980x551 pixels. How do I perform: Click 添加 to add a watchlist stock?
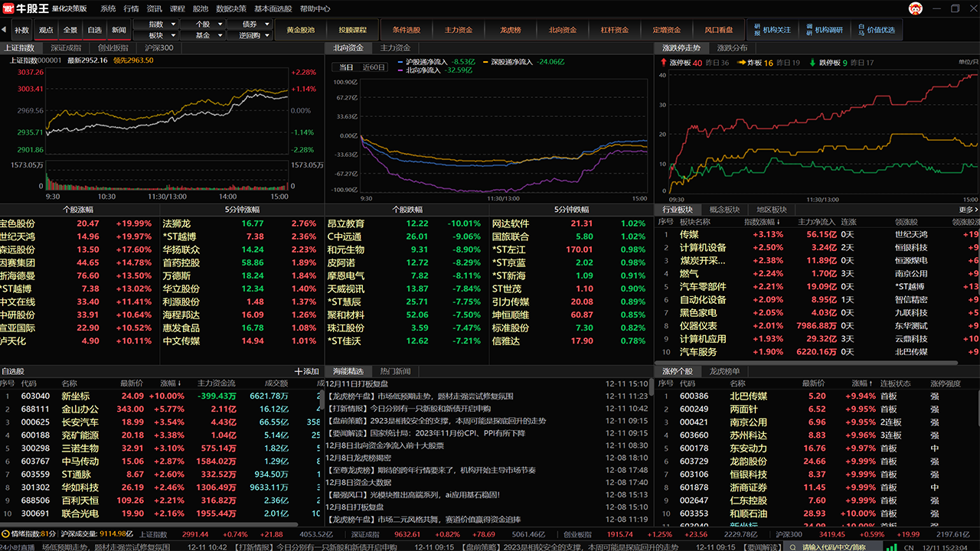[306, 371]
